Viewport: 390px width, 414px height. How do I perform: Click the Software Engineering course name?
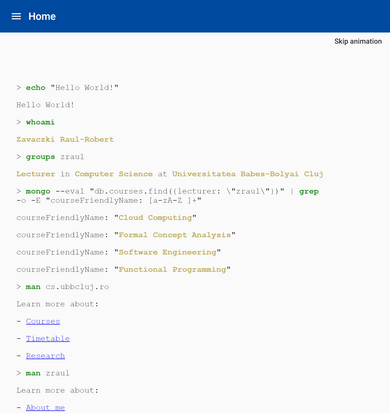click(167, 253)
